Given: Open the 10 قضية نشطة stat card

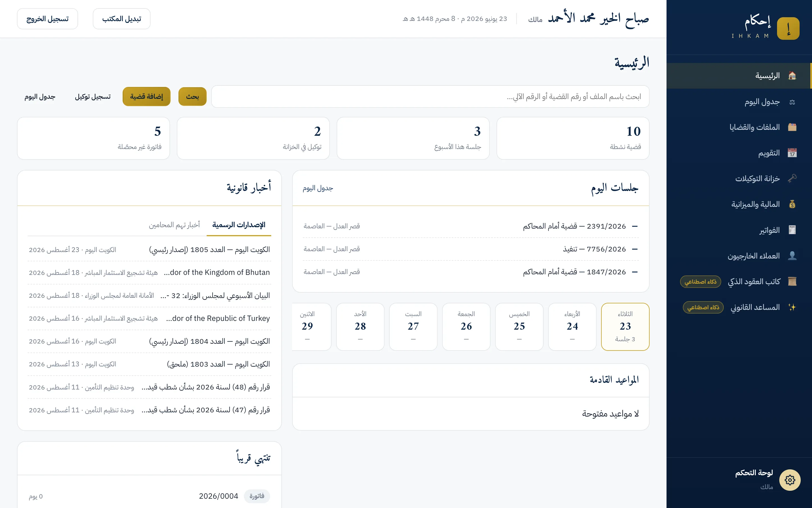Looking at the screenshot, I should 573,138.
